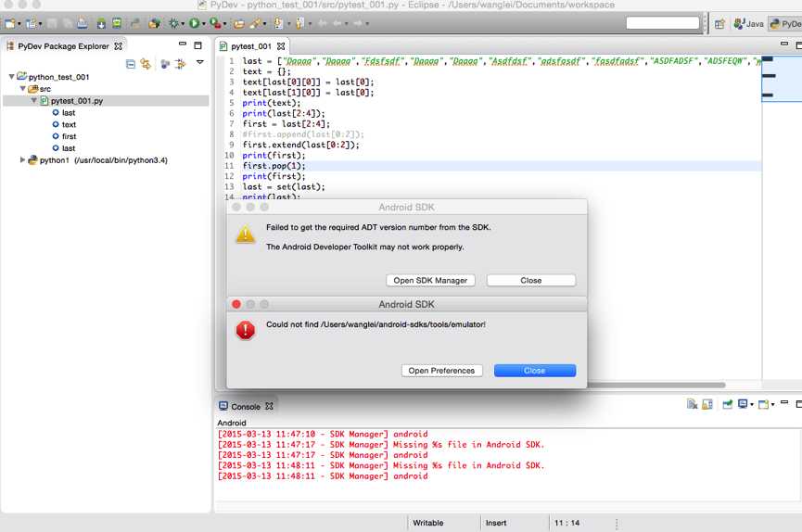The height and width of the screenshot is (532, 802).
Task: Click the Open Perspective icon
Action: [x=719, y=23]
